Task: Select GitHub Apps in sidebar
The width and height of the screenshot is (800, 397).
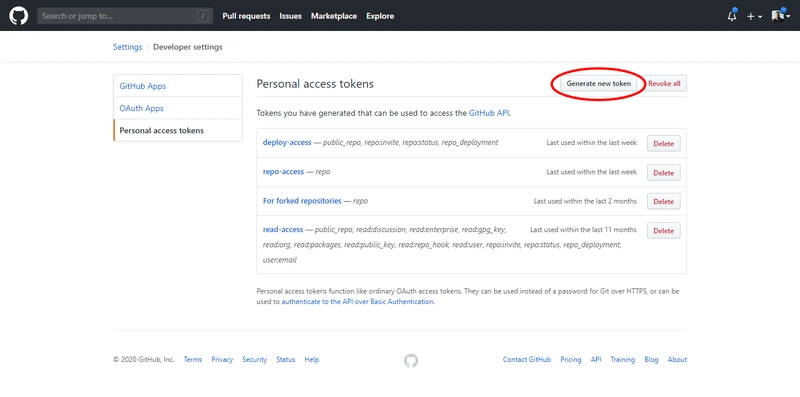Action: pyautogui.click(x=178, y=86)
